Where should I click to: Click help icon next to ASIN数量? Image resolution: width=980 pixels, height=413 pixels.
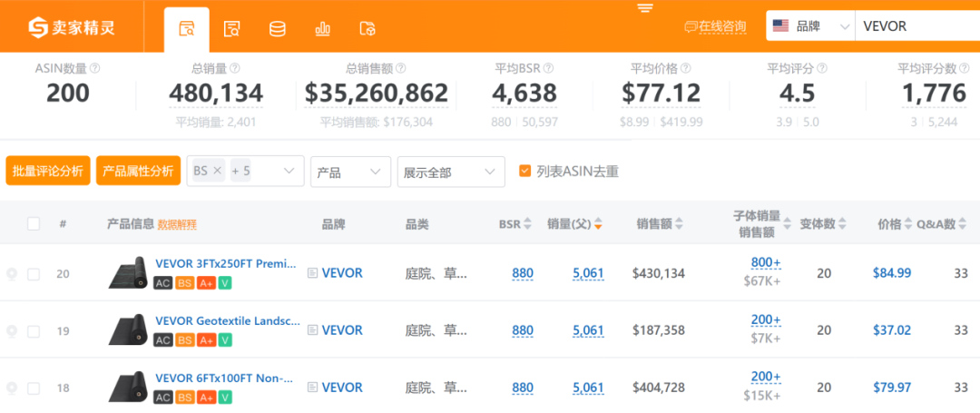95,68
